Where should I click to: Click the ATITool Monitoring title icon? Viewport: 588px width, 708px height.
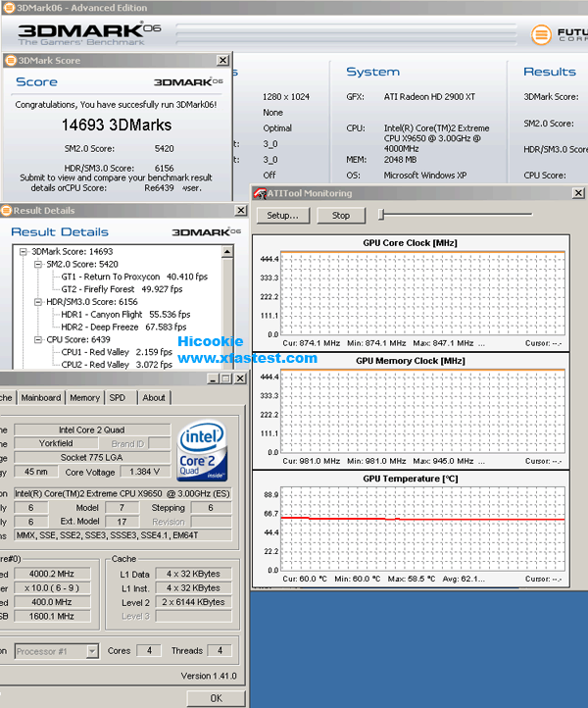click(x=260, y=193)
